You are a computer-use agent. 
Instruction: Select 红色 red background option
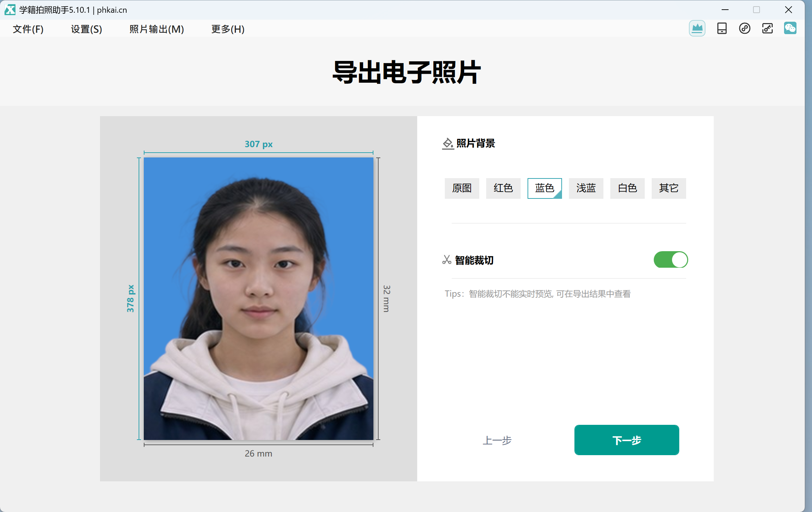click(x=503, y=188)
